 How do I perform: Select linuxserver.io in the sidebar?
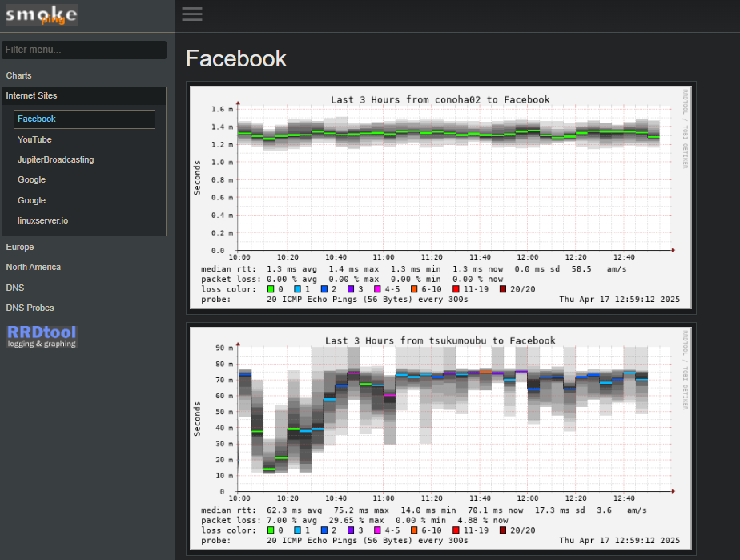click(x=42, y=220)
